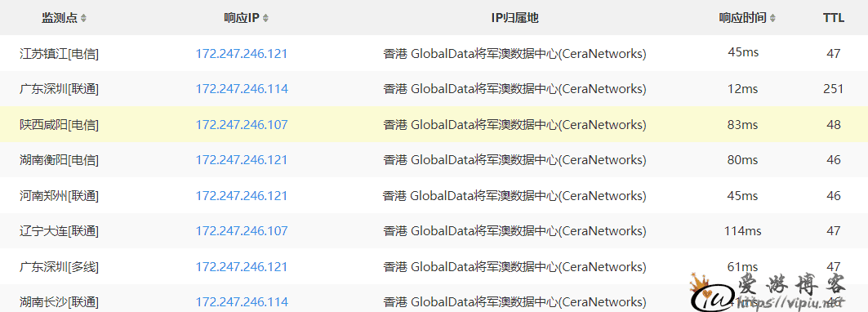Image resolution: width=868 pixels, height=312 pixels.
Task: Click IP location text in 陕西咸阳 row
Action: point(514,125)
